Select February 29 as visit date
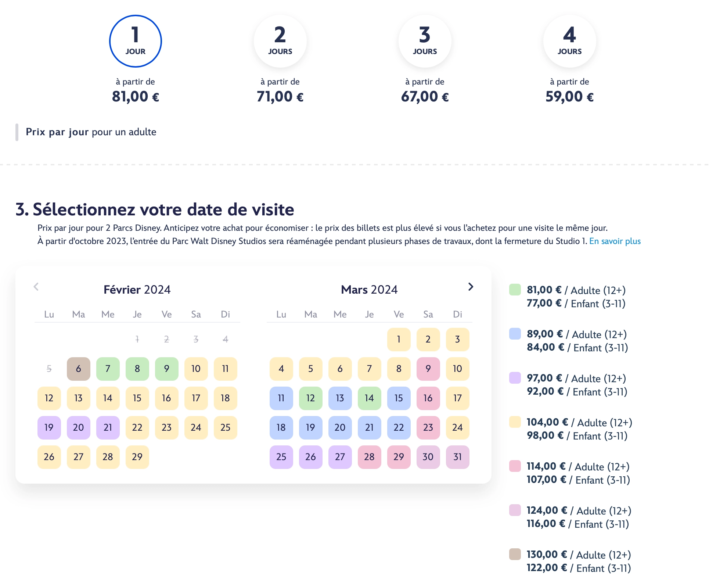This screenshot has height=588, width=709. click(137, 457)
